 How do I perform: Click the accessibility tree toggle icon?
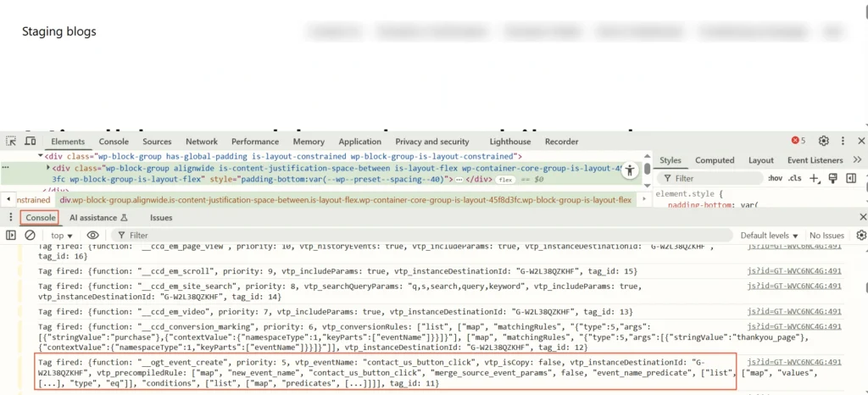pos(629,170)
